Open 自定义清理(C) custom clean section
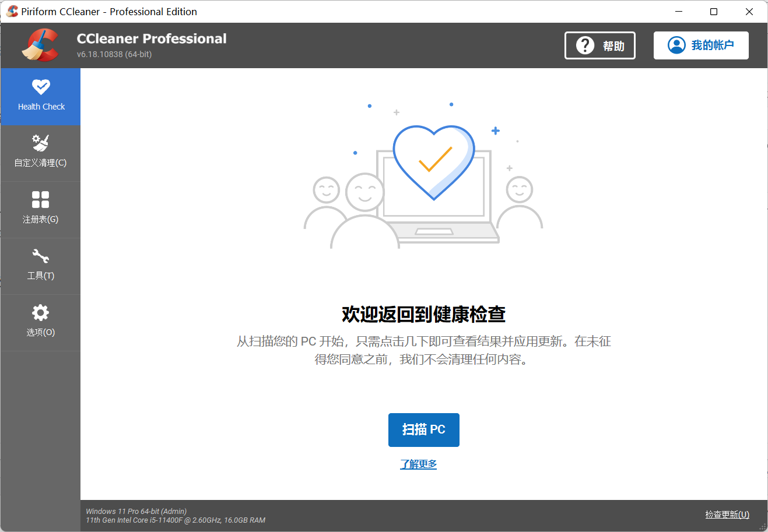Image resolution: width=768 pixels, height=532 pixels. [40, 153]
